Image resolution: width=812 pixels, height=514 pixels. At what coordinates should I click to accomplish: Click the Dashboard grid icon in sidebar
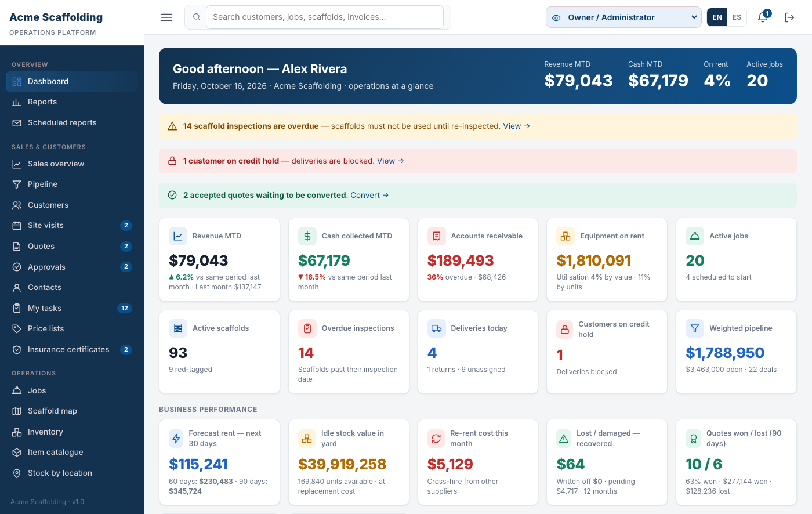(x=17, y=81)
